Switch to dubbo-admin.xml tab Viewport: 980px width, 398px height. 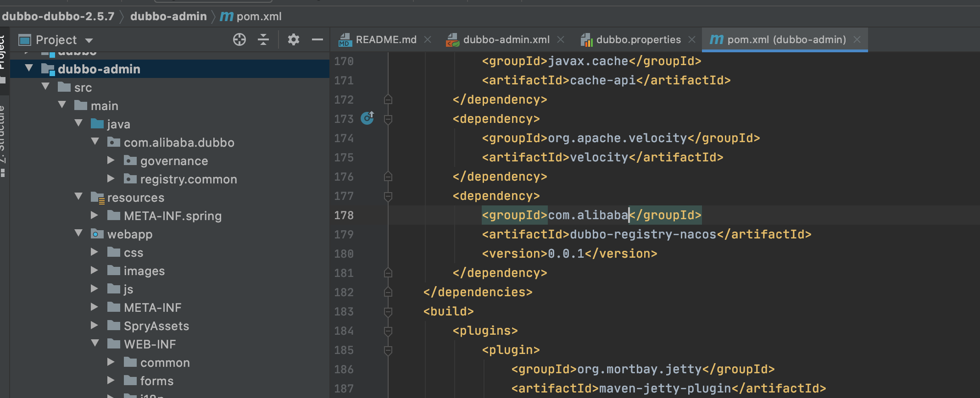click(x=506, y=40)
